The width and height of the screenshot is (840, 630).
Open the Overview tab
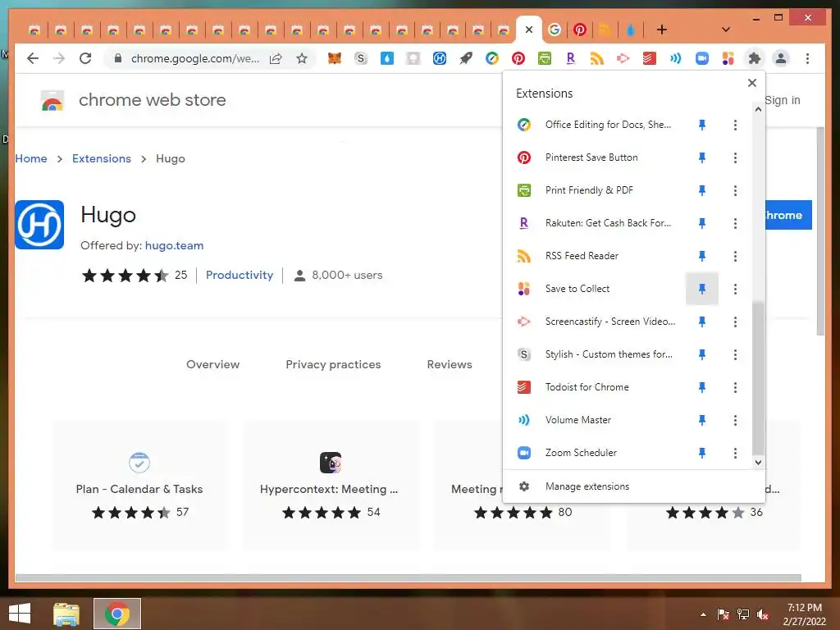click(x=212, y=364)
